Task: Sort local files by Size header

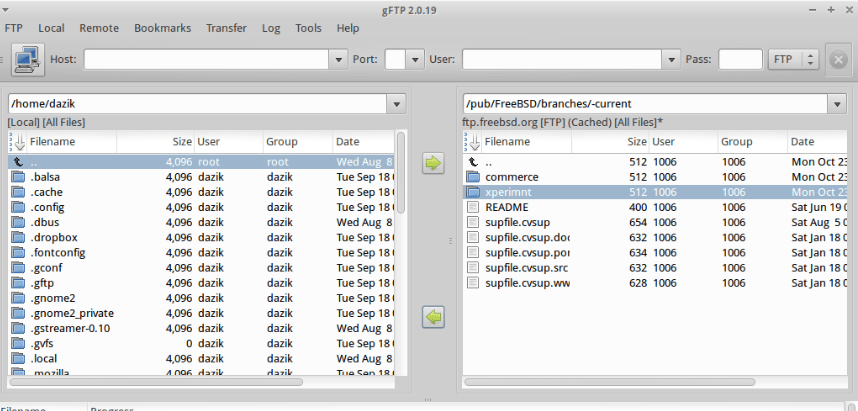Action: point(155,142)
